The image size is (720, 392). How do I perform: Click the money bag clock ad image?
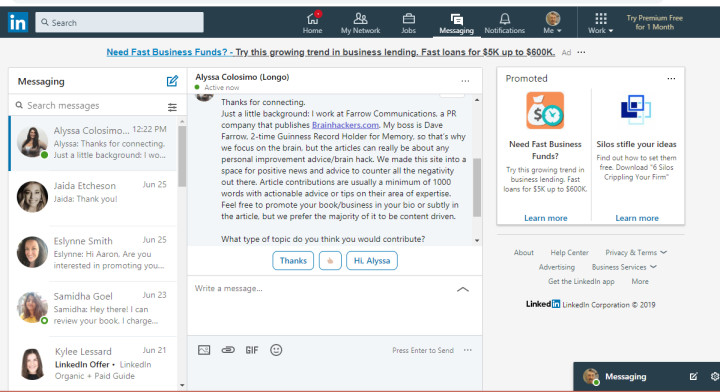[545, 110]
